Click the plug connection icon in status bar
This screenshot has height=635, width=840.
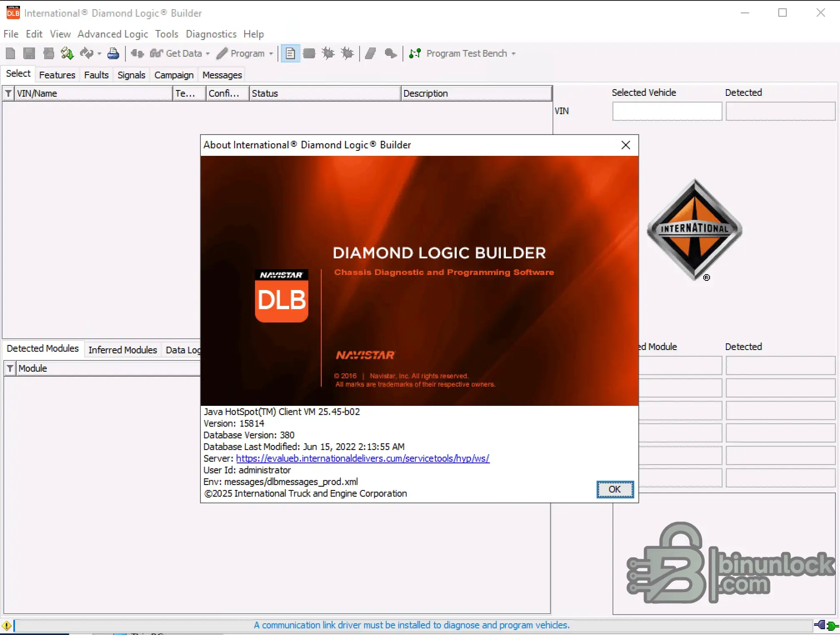[x=826, y=625]
